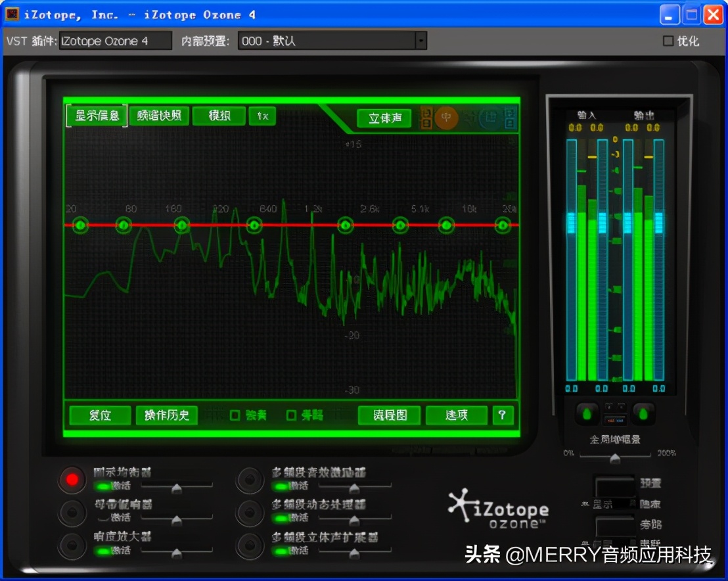Image resolution: width=728 pixels, height=581 pixels.
Task: Click the 全局湿信号量 slider handle
Action: coord(615,460)
